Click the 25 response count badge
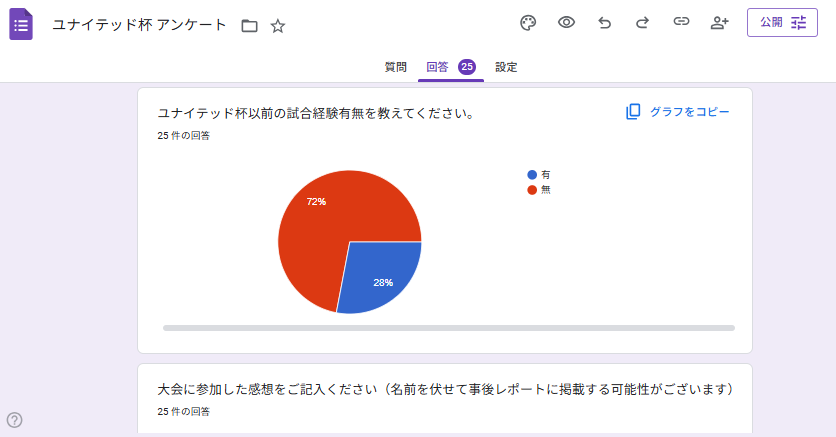Viewport: 836px width, 437px height. coord(467,67)
